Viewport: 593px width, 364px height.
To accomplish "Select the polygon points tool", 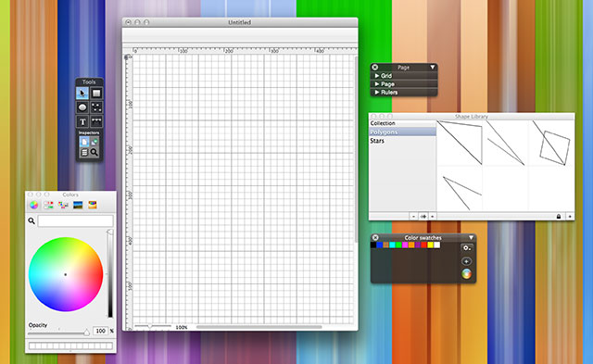I will 96,107.
